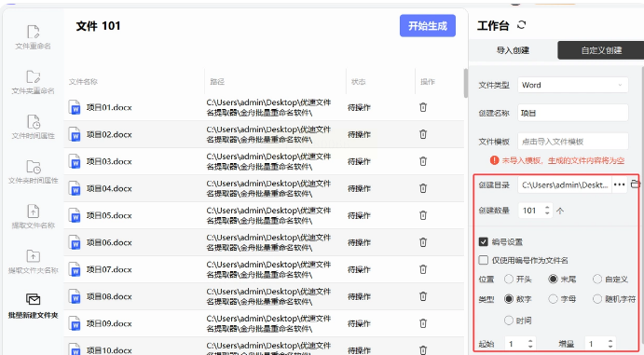
Task: Click the 操作 column header
Action: click(428, 82)
